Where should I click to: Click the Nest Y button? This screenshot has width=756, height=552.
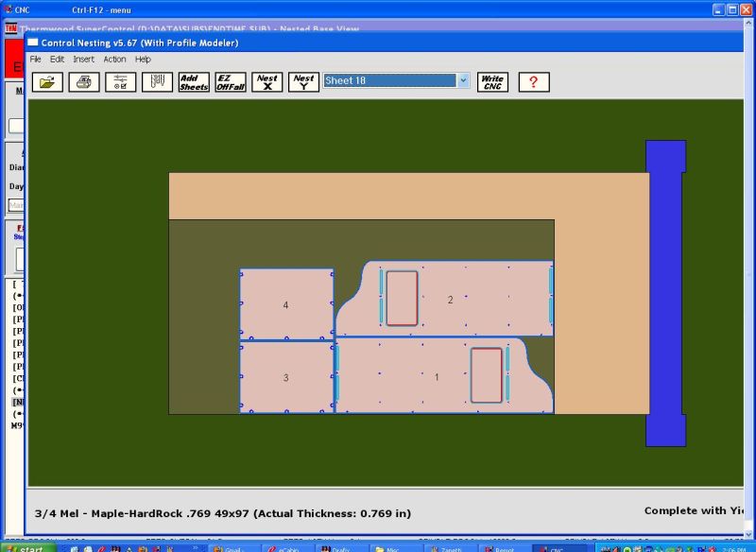click(x=303, y=82)
